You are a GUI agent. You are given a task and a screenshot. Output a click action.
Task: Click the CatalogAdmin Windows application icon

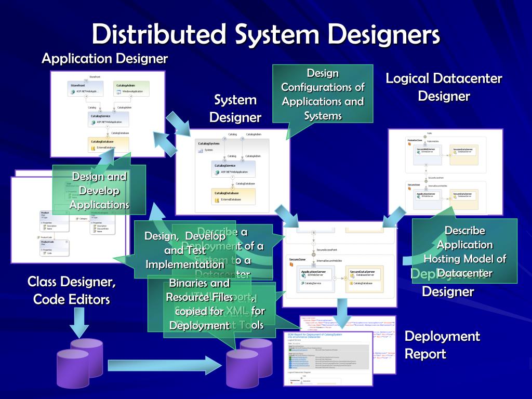point(118,92)
